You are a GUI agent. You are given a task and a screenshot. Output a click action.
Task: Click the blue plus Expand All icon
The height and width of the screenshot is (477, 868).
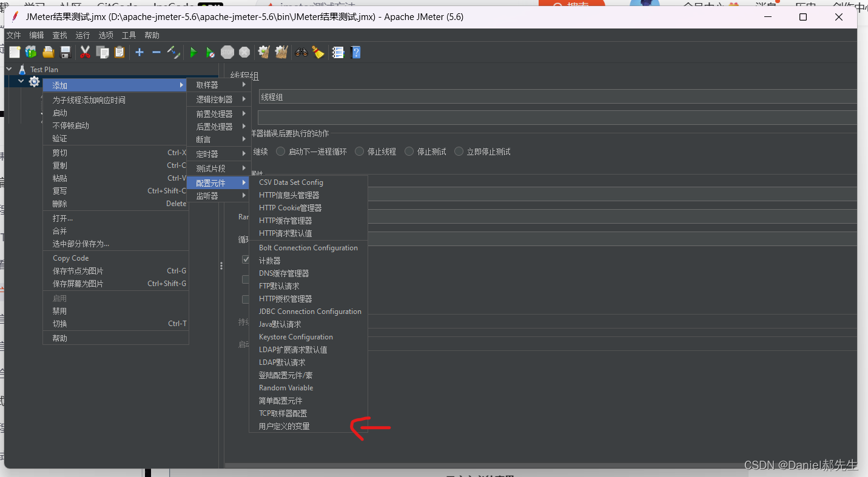pos(140,53)
